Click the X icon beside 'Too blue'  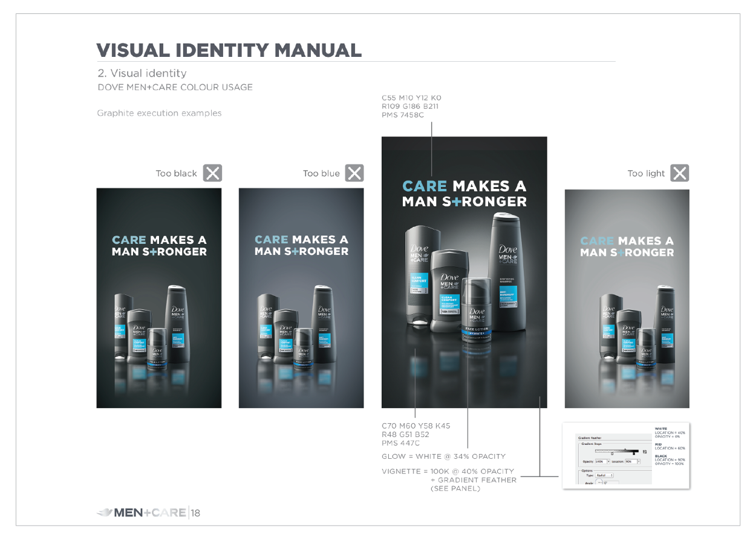pyautogui.click(x=355, y=173)
